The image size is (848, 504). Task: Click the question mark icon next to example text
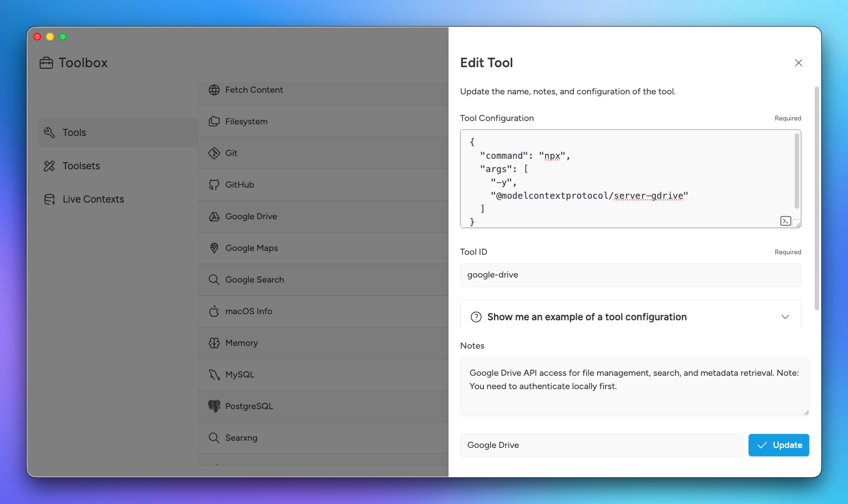pyautogui.click(x=476, y=316)
